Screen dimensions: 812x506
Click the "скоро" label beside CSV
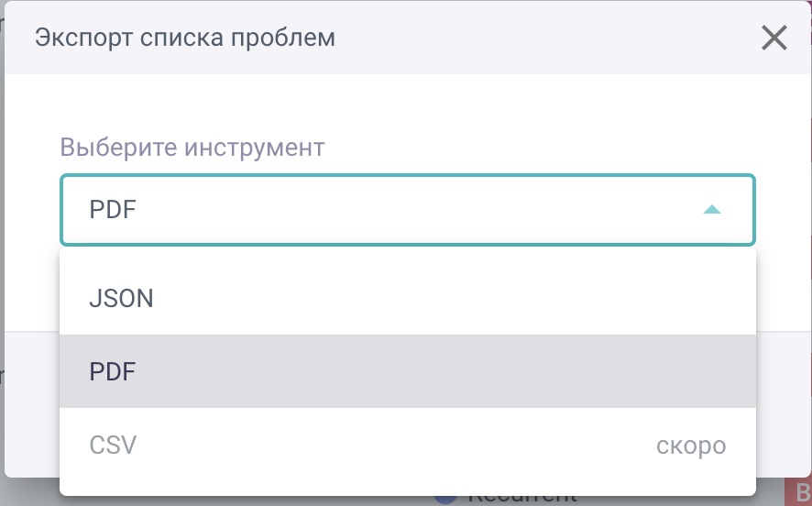691,445
